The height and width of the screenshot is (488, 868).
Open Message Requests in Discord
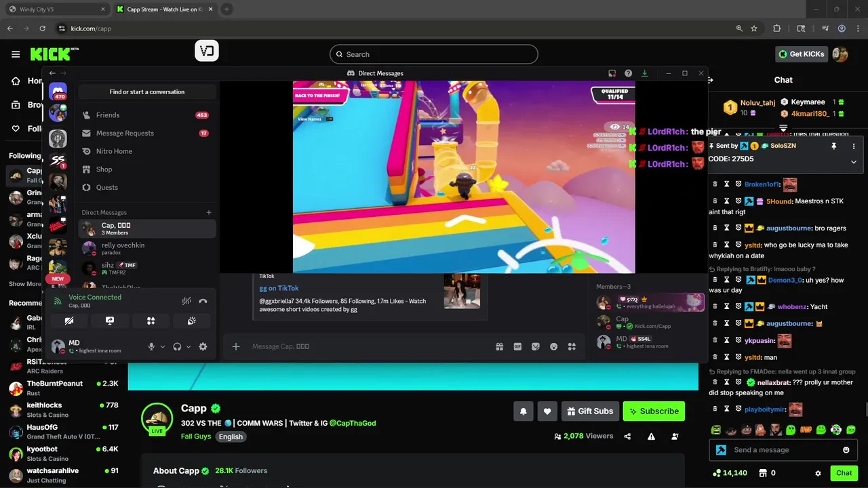point(146,134)
